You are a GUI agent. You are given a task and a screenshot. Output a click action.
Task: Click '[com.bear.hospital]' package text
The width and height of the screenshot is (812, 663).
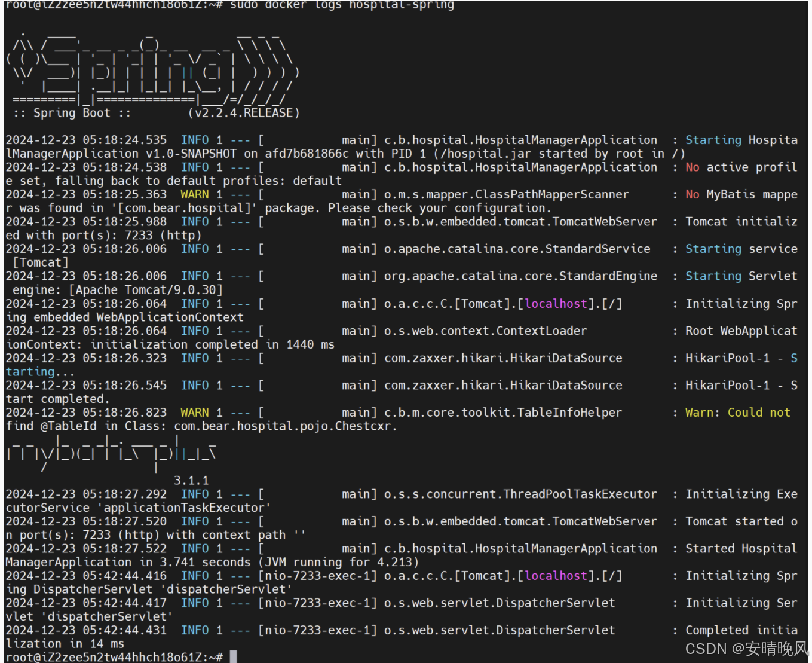pos(184,208)
